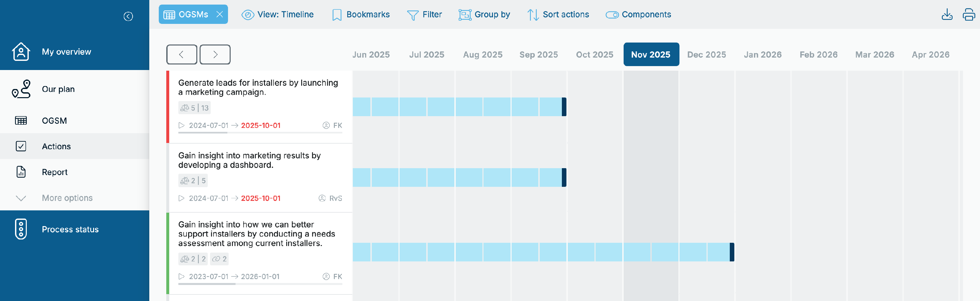Click Sort actions arrows icon
This screenshot has width=980, height=301.
click(x=533, y=14)
